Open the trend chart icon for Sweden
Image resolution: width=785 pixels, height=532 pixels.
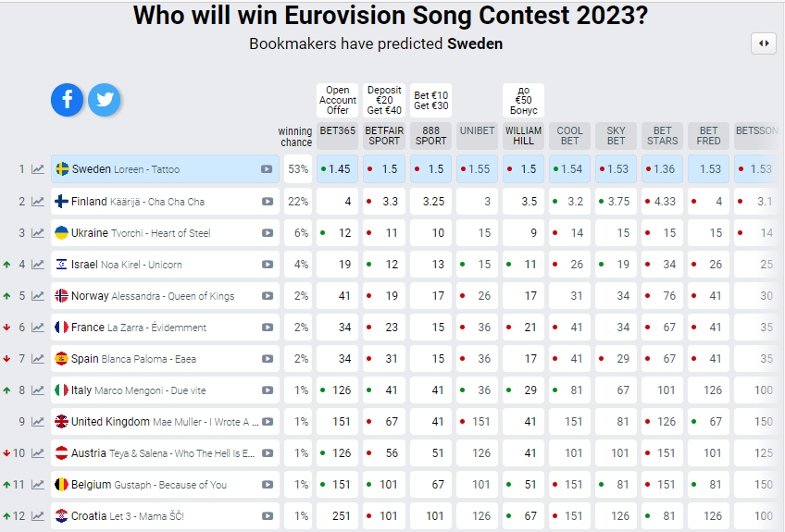pyautogui.click(x=38, y=169)
